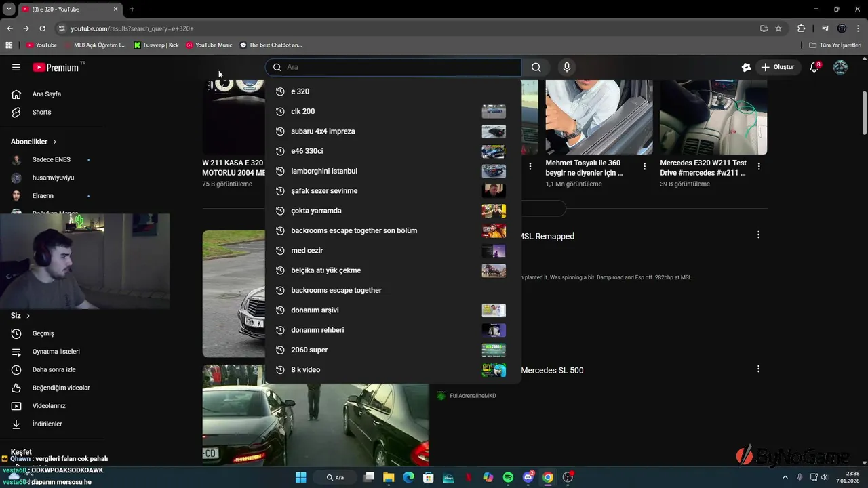
Task: Show hidden system tray icons chevron
Action: click(785, 477)
